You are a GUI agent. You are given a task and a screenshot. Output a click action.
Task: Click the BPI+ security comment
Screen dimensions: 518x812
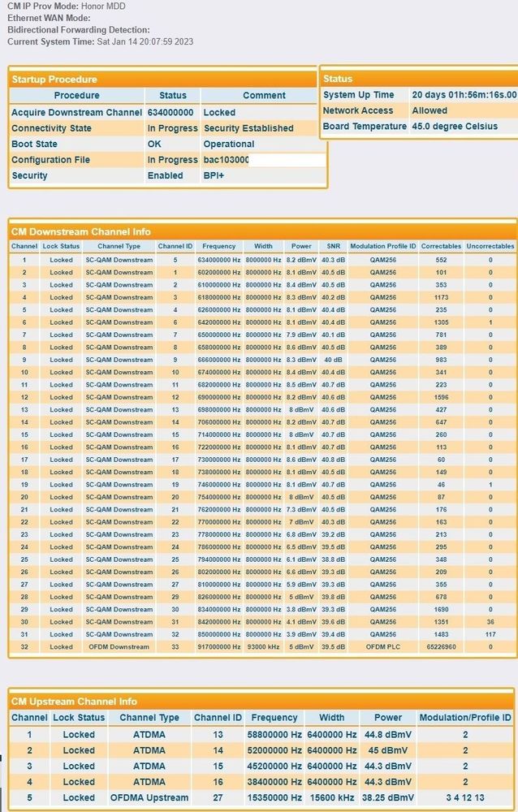pos(214,175)
